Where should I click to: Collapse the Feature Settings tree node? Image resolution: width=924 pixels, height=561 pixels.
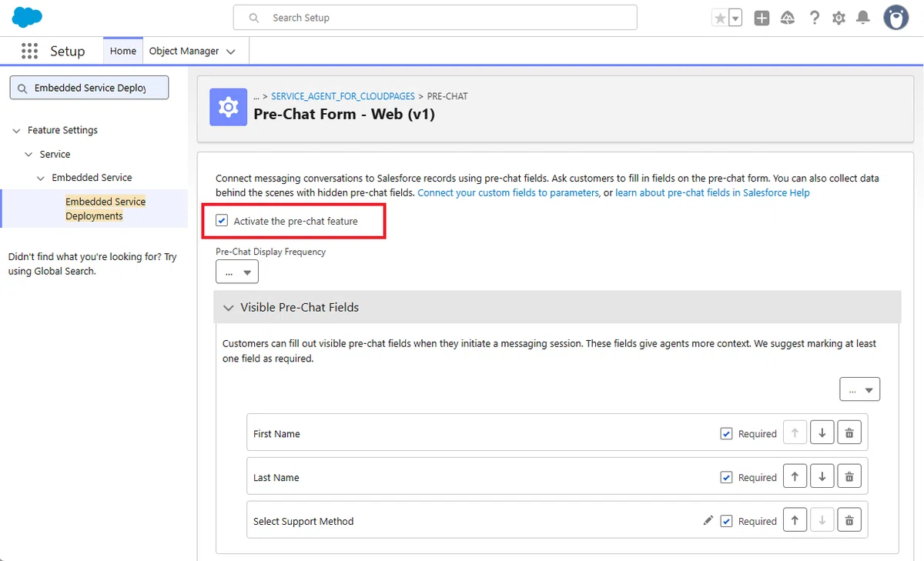tap(16, 130)
